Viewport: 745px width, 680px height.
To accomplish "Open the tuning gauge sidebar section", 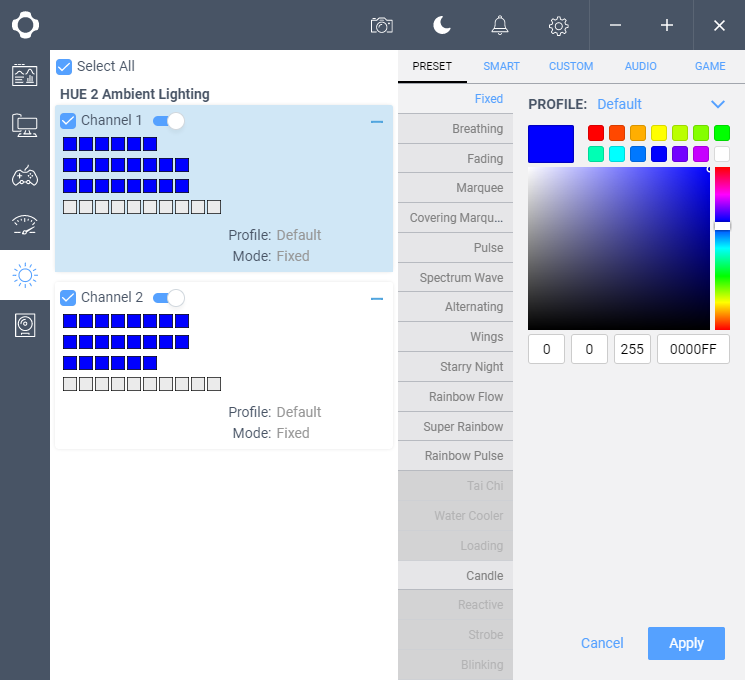I will coord(25,225).
